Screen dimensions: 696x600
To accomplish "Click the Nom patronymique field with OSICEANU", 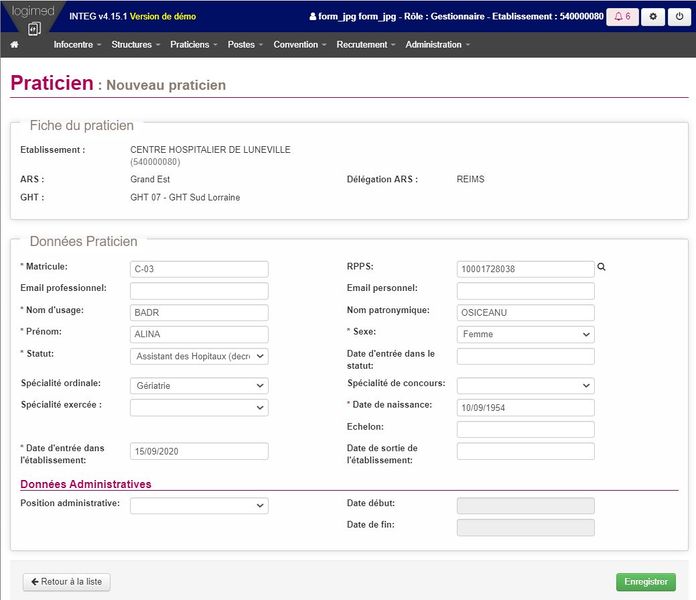I will [526, 312].
